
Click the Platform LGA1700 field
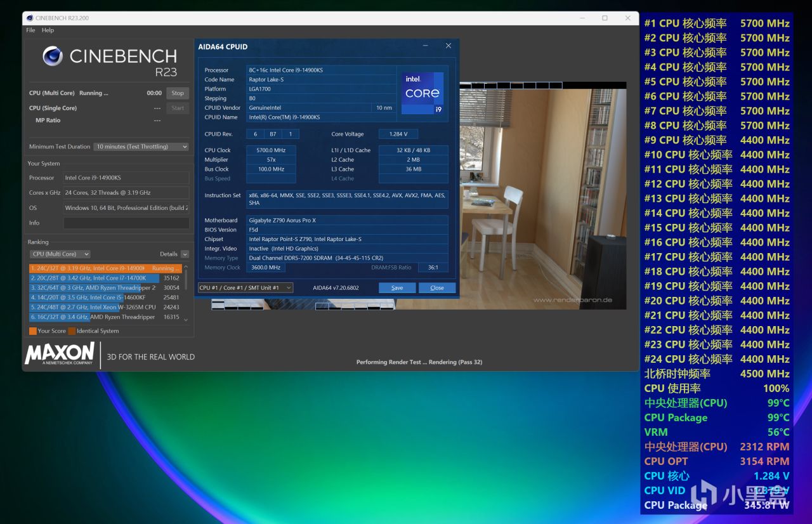(x=321, y=89)
